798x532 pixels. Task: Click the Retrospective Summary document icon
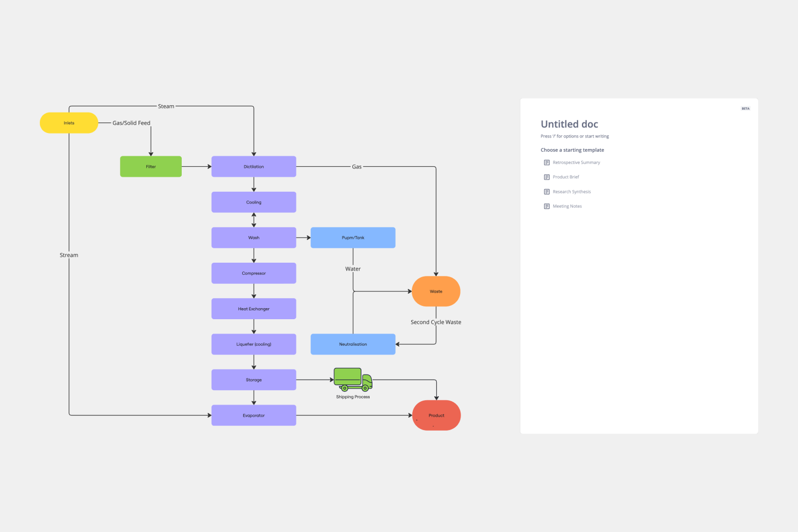pos(547,162)
